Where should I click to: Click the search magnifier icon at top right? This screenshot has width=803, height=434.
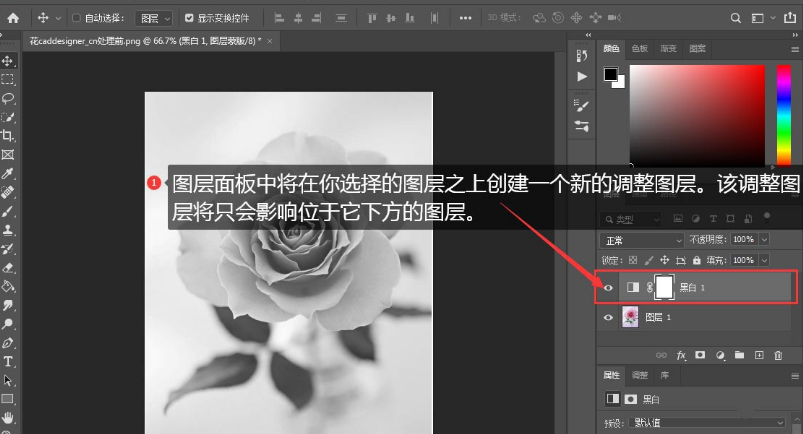tap(735, 17)
